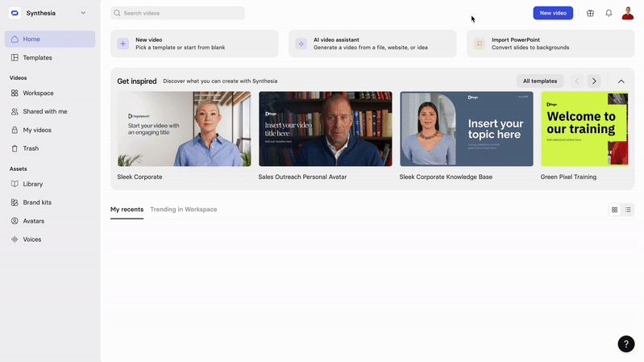Open All templates button
Screen dimensions: 644x362
point(540,81)
